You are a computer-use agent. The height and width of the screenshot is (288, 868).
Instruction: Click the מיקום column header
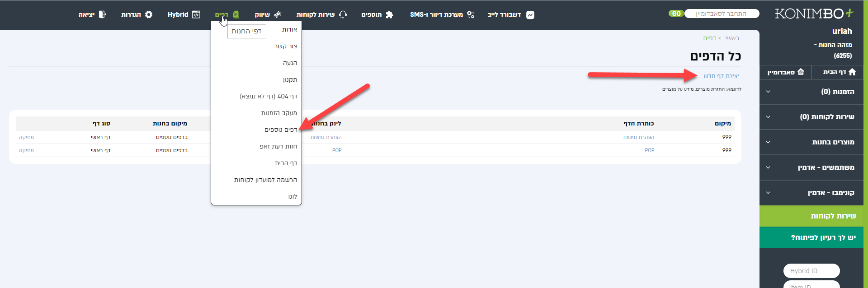pyautogui.click(x=723, y=124)
